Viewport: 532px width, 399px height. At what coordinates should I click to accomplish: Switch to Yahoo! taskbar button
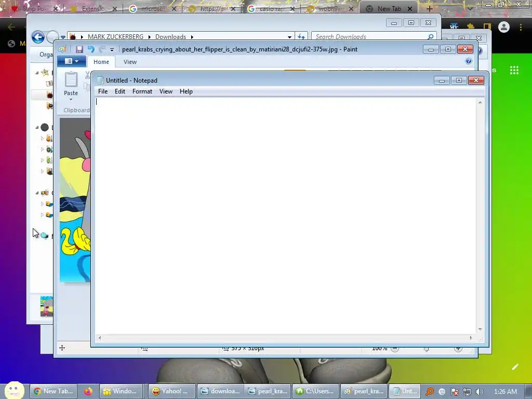[172, 391]
